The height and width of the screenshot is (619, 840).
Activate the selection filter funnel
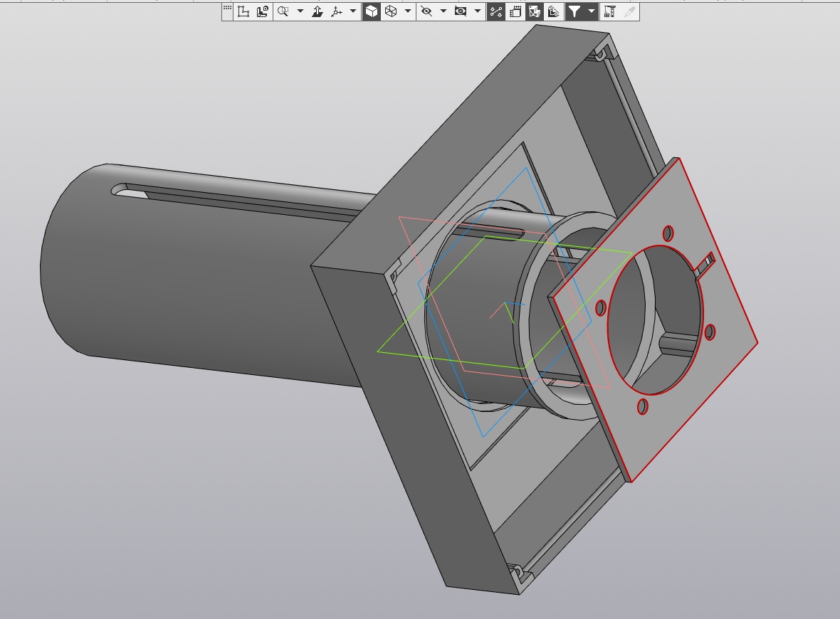(x=574, y=11)
